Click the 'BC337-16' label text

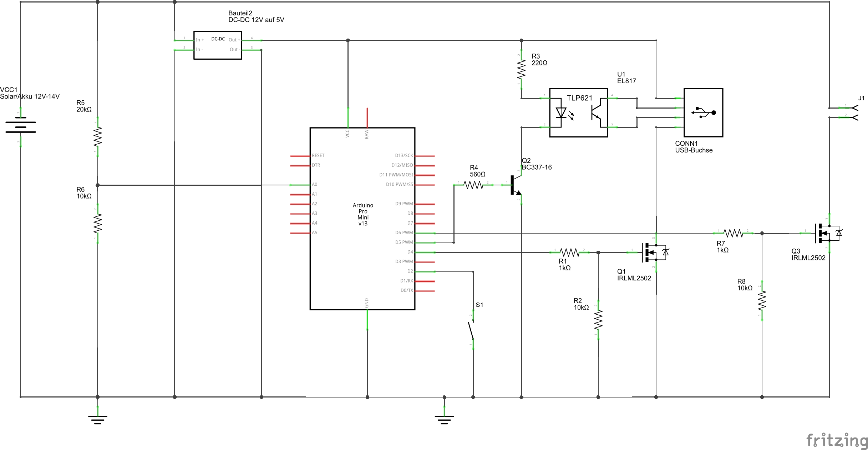click(x=537, y=167)
